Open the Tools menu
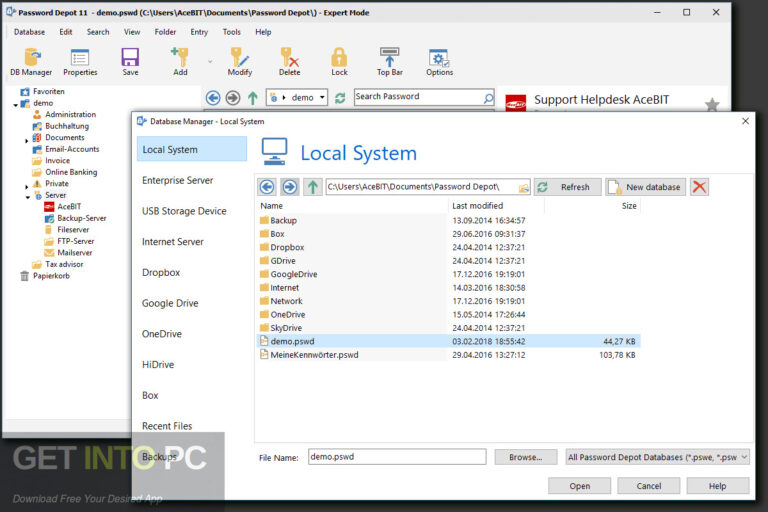This screenshot has height=512, width=768. 232,32
